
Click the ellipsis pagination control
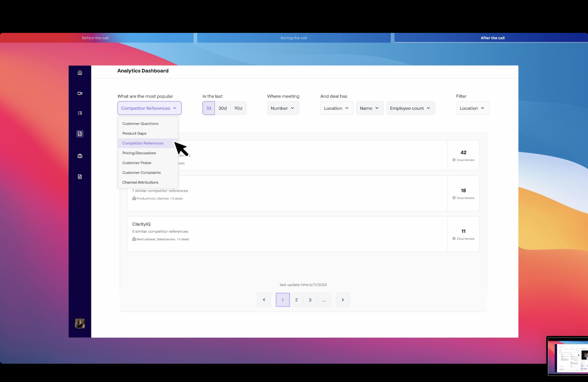[324, 300]
